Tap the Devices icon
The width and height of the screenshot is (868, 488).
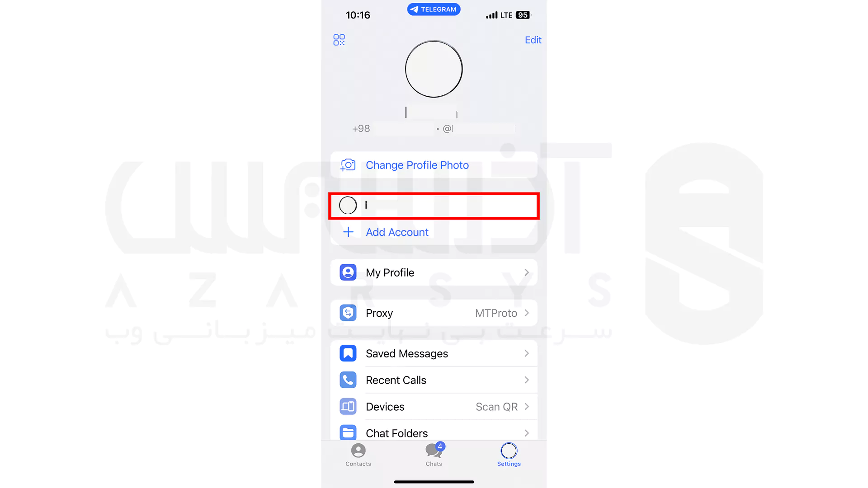click(348, 407)
